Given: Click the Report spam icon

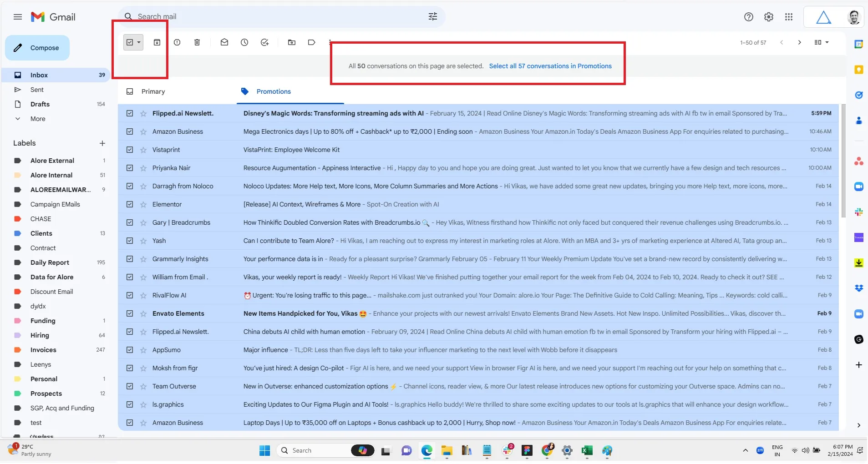Looking at the screenshot, I should pyautogui.click(x=177, y=42).
